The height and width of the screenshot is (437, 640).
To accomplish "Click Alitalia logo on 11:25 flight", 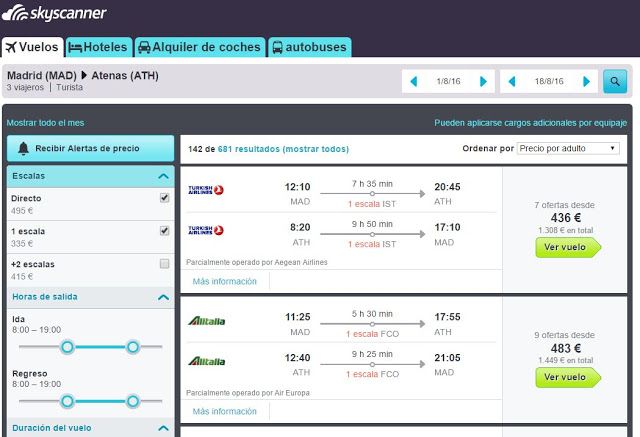I will (207, 321).
